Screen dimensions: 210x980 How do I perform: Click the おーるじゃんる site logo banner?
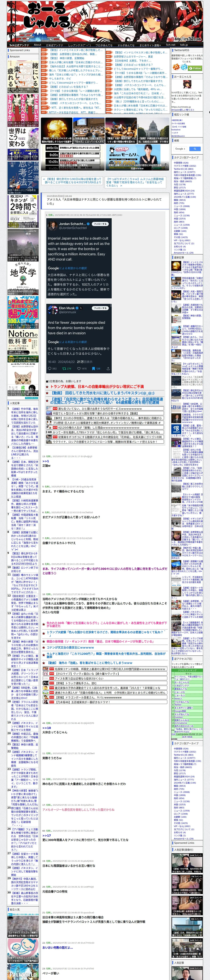click(105, 21)
